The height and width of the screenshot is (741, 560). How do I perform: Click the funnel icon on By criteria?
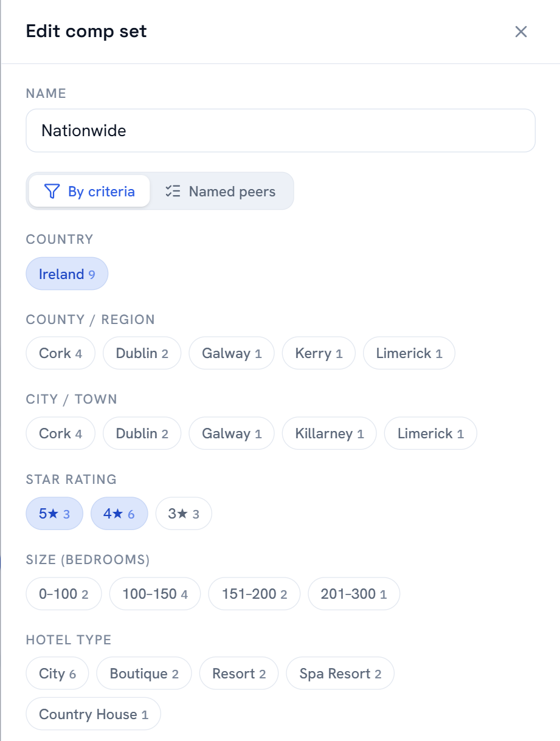[52, 191]
